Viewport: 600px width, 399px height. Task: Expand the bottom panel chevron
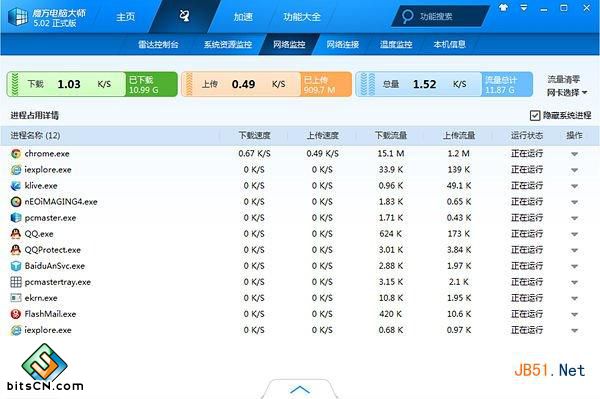[300, 389]
